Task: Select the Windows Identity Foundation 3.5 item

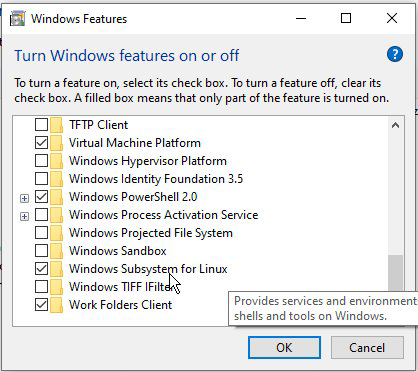Action: [156, 179]
